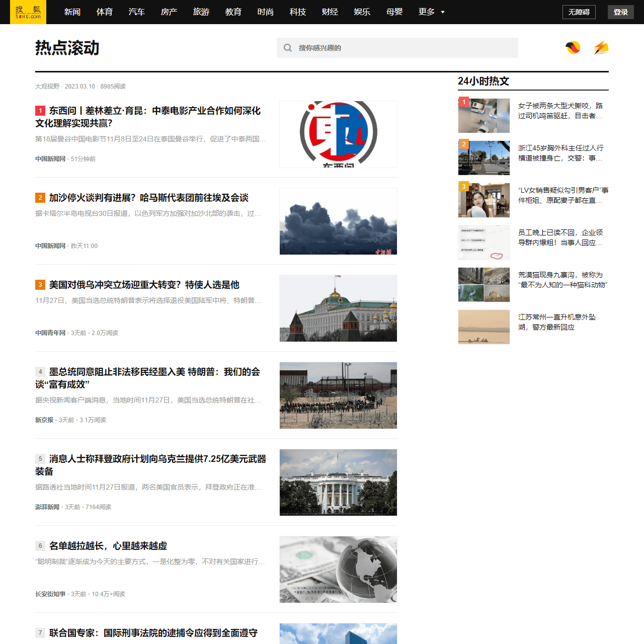Click the 中国青年网 source label
Viewport: 644px width, 644px height.
50,333
